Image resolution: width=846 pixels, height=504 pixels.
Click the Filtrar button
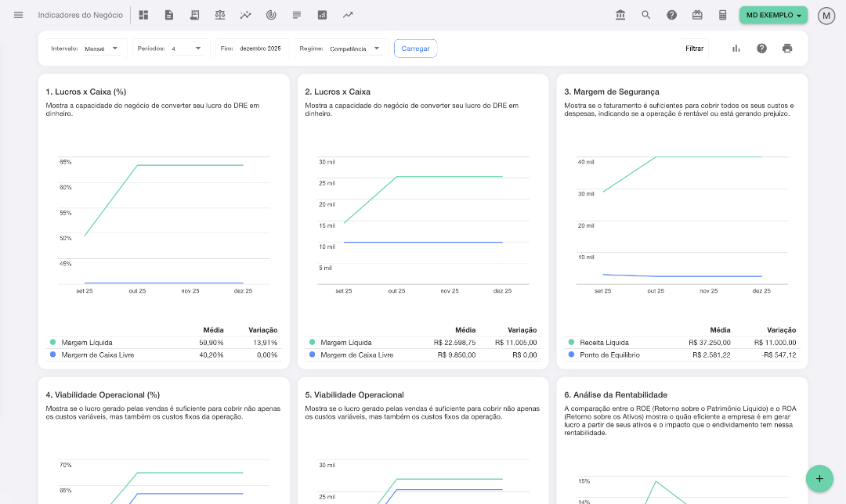pos(694,49)
